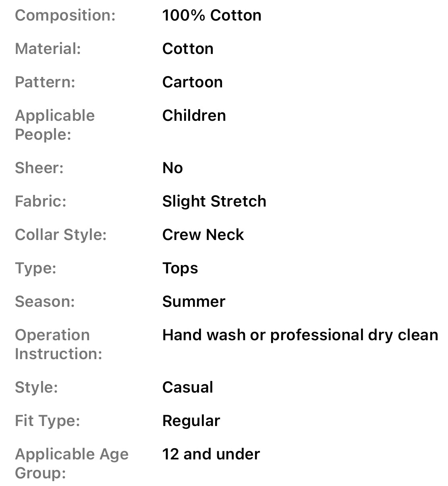The height and width of the screenshot is (486, 448).
Task: Select the "Composition:" label
Action: (65, 15)
